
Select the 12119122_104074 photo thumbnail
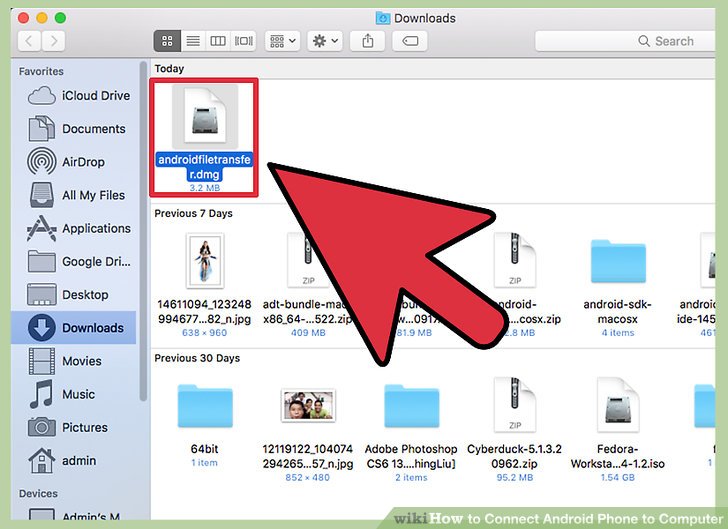pyautogui.click(x=308, y=405)
